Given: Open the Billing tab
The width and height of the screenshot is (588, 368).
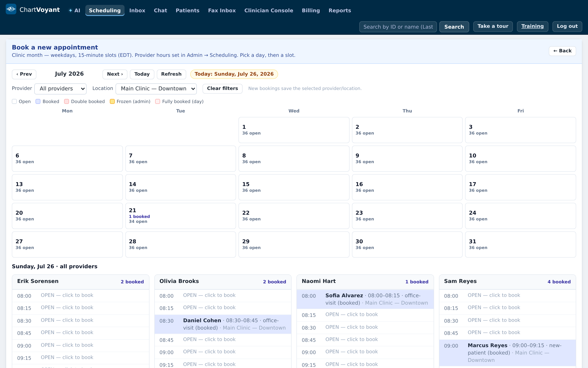Looking at the screenshot, I should (x=311, y=10).
